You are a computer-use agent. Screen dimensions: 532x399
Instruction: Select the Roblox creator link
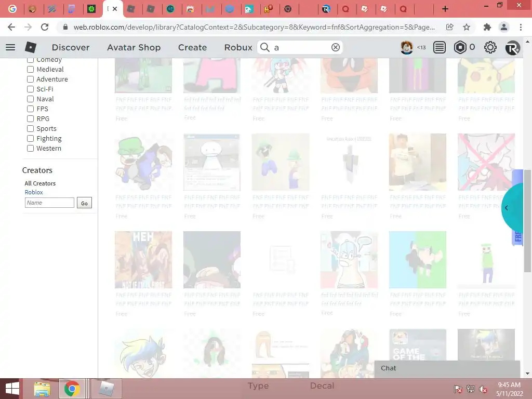34,192
